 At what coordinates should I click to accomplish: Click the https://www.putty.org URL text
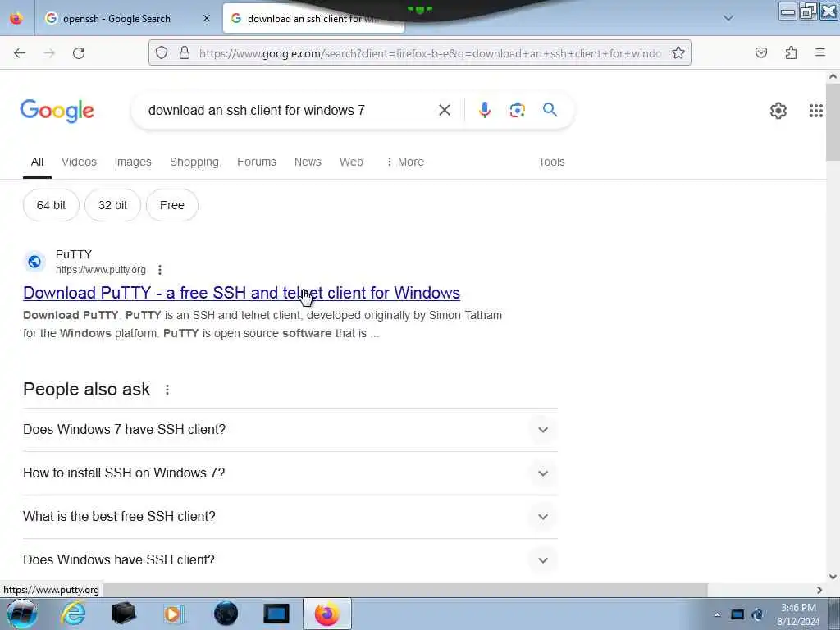pyautogui.click(x=101, y=269)
